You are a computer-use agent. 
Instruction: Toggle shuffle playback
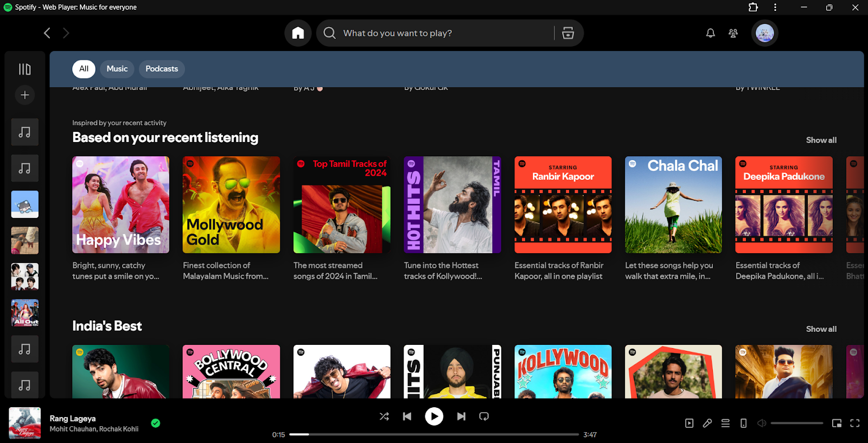tap(384, 416)
